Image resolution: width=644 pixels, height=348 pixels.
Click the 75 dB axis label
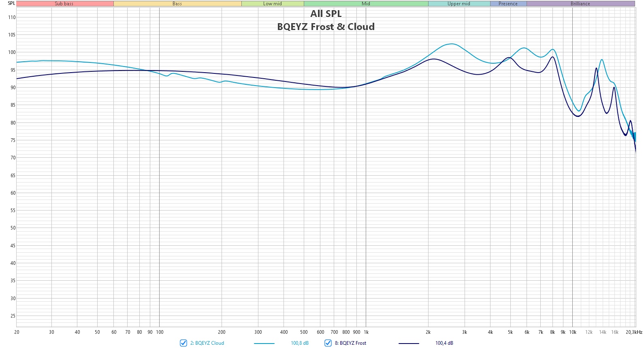[13, 140]
